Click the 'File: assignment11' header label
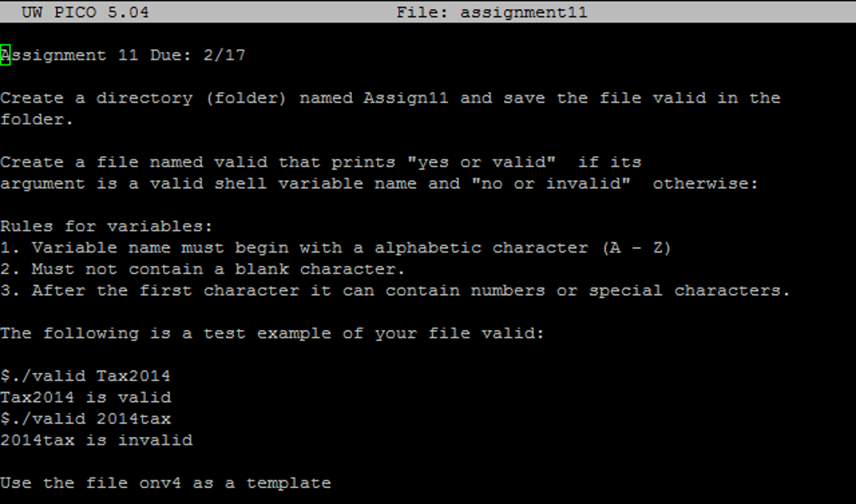 (x=492, y=12)
